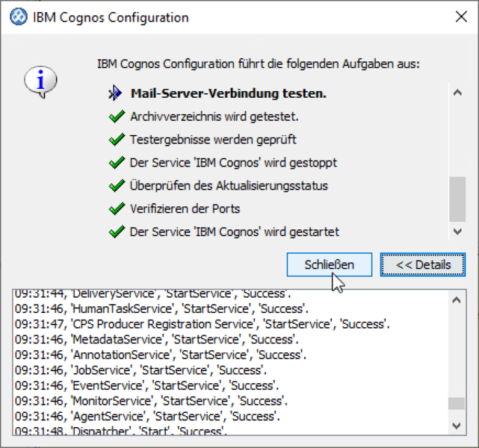Select 'Archivverzeichnis wird getestet.' text
This screenshot has height=448, width=479.
point(214,116)
